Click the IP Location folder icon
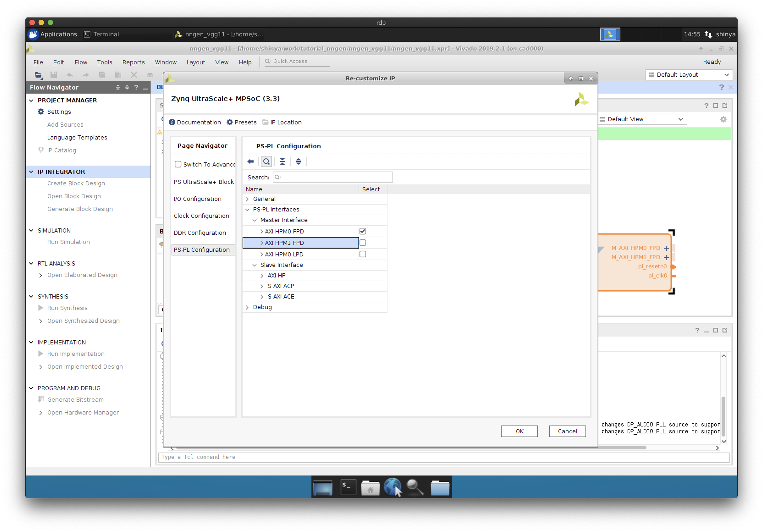This screenshot has height=532, width=763. pos(265,122)
